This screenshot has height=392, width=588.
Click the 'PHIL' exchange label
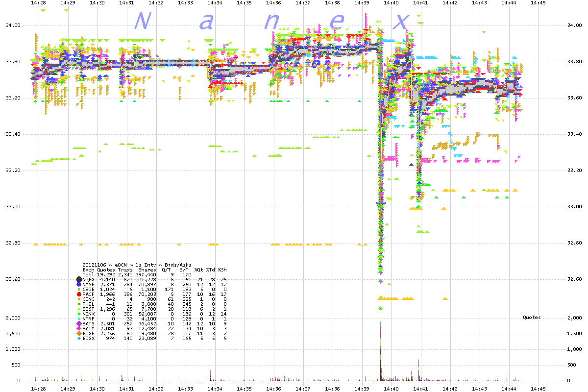[x=89, y=304]
